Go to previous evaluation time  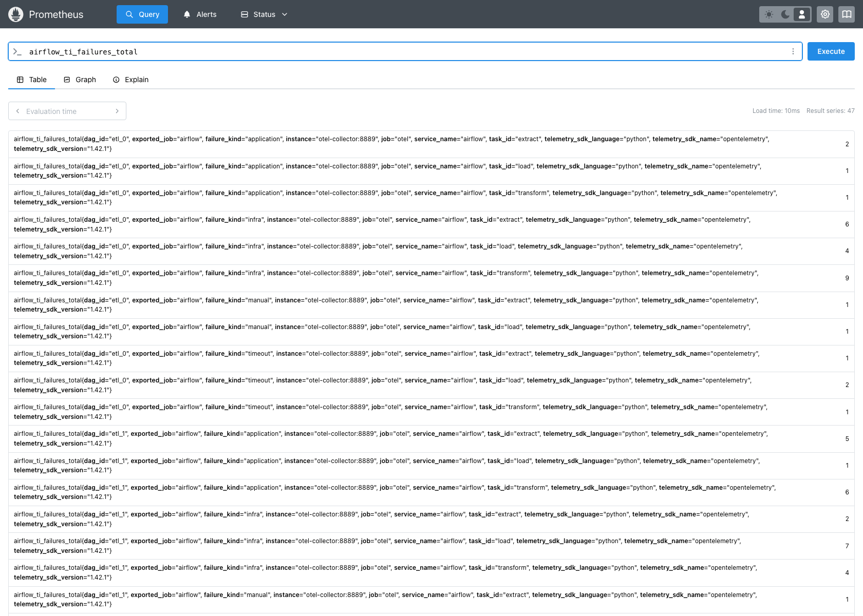pos(17,111)
